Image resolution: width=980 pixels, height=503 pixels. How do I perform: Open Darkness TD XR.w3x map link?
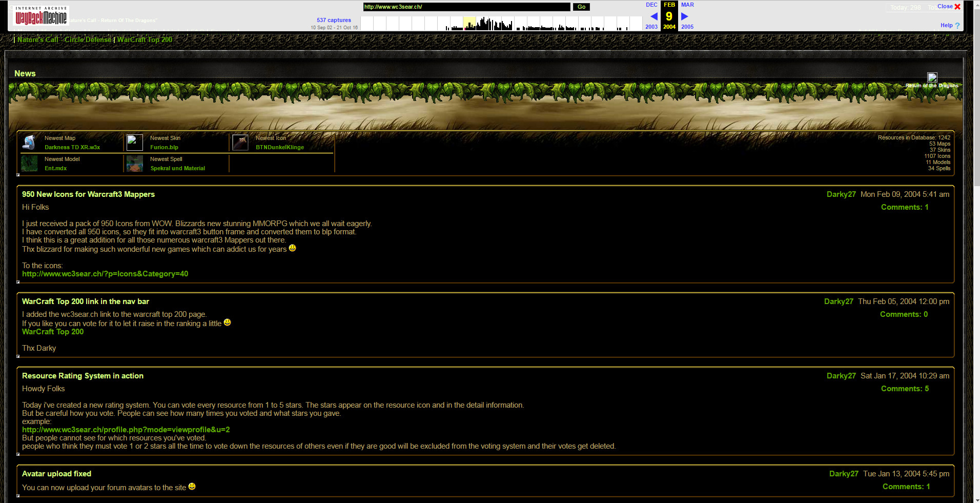click(72, 147)
